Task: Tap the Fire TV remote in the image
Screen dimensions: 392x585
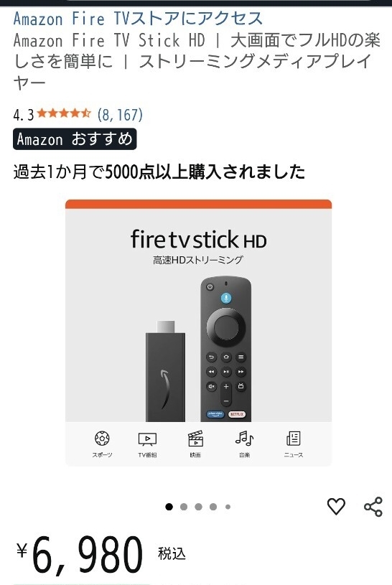Action: point(226,349)
